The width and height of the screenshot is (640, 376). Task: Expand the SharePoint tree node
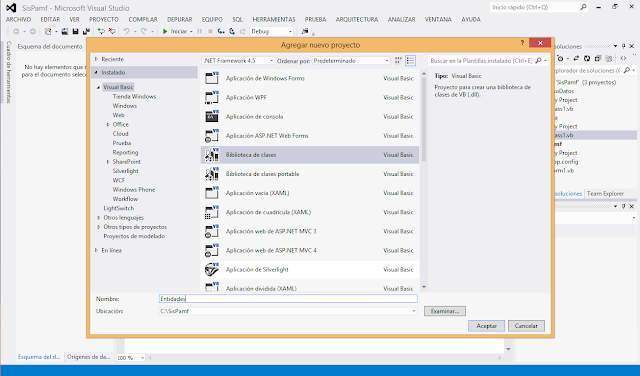point(108,162)
